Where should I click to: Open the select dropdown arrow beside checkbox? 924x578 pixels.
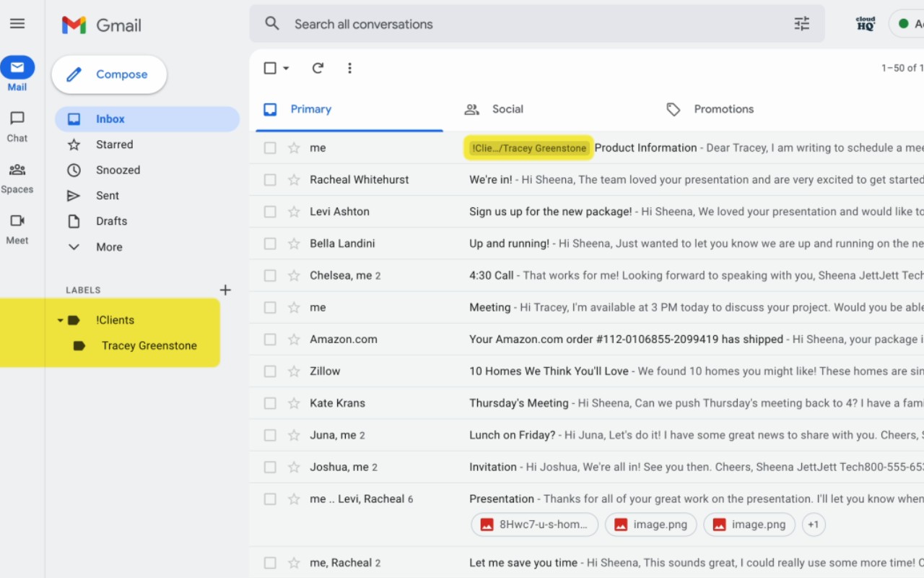(x=286, y=68)
